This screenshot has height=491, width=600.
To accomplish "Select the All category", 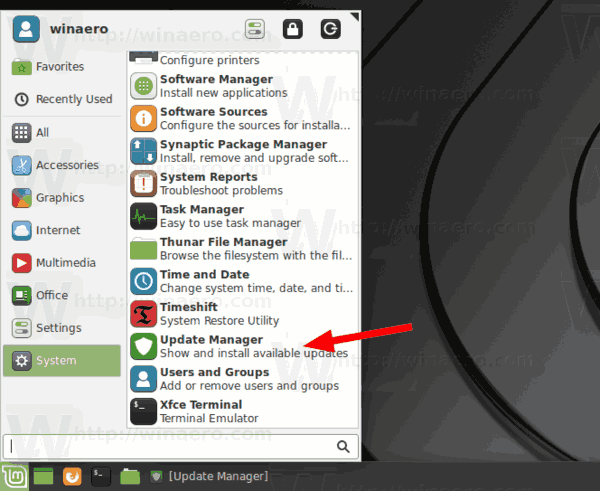I will 62,133.
